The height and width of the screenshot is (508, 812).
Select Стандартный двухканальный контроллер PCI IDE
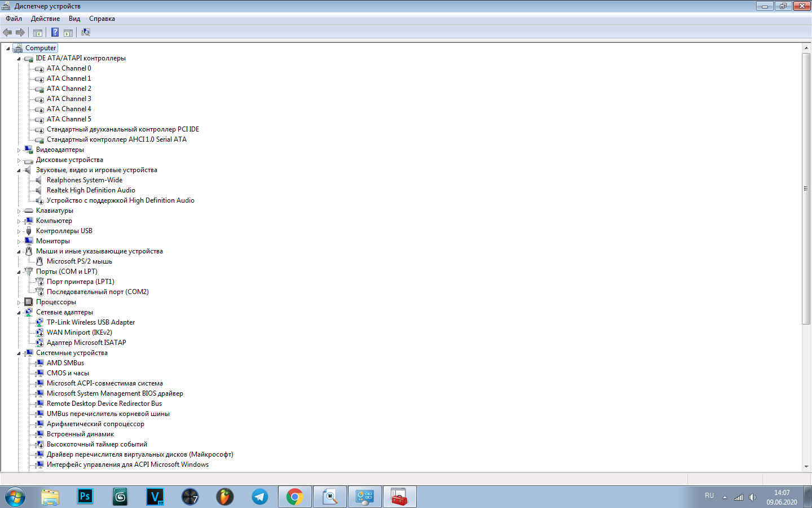[123, 129]
